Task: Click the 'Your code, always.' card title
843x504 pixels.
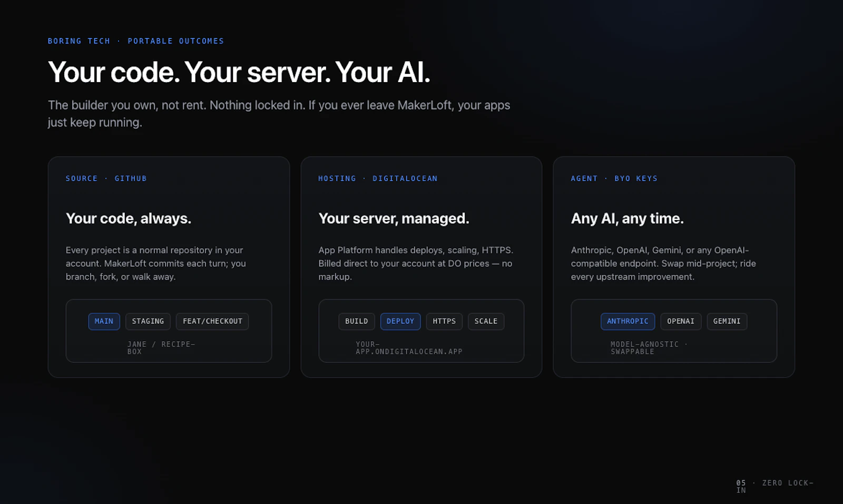Action: tap(129, 219)
